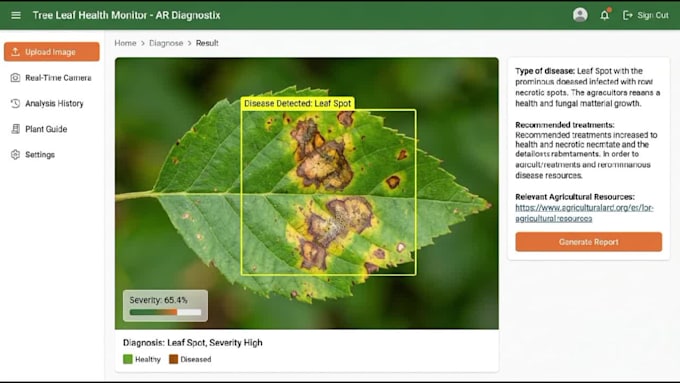Click the Upload Image button
This screenshot has width=680, height=383.
pyautogui.click(x=52, y=52)
